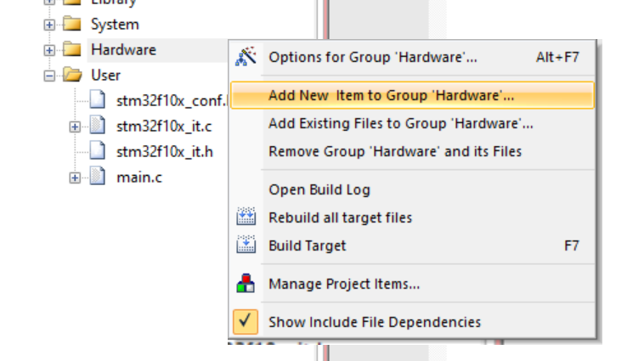644x361 pixels.
Task: Toggle the Show Include File Dependencies checkmark
Action: [x=246, y=322]
